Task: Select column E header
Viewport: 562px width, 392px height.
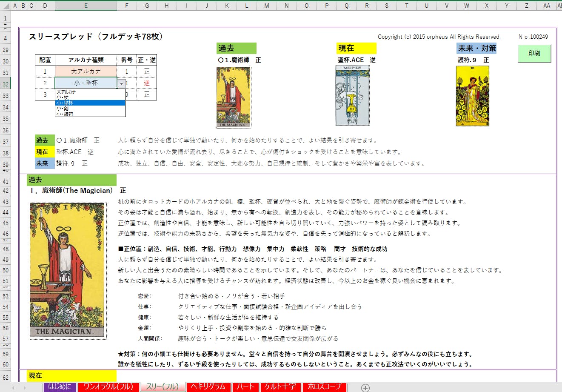Action: (x=86, y=6)
